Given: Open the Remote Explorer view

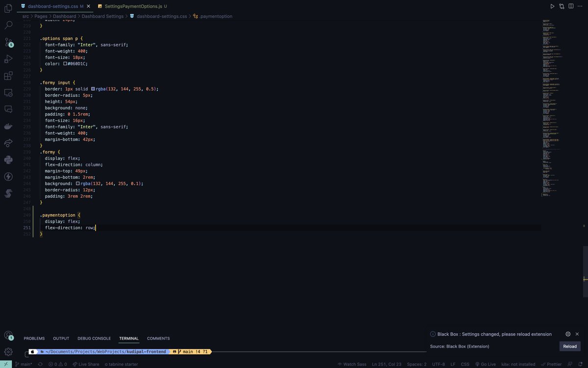Looking at the screenshot, I should point(8,92).
